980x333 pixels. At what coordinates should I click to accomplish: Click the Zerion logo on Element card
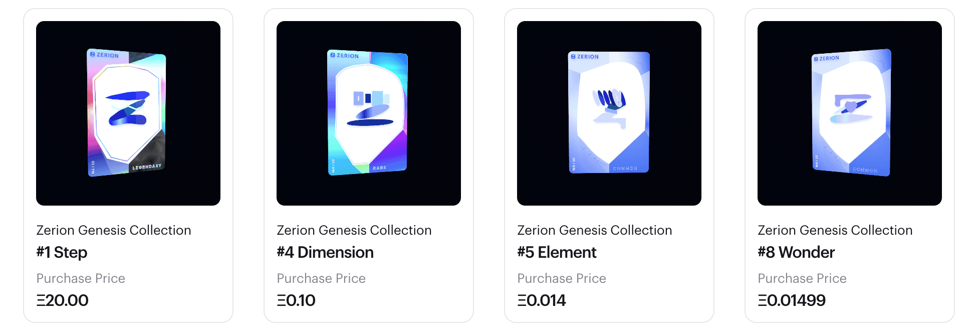[x=585, y=57]
